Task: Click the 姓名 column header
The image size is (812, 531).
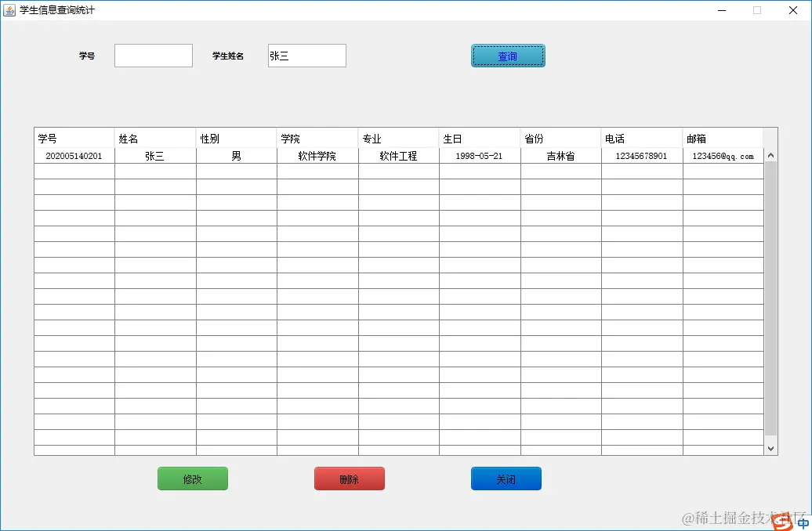Action: pos(155,138)
